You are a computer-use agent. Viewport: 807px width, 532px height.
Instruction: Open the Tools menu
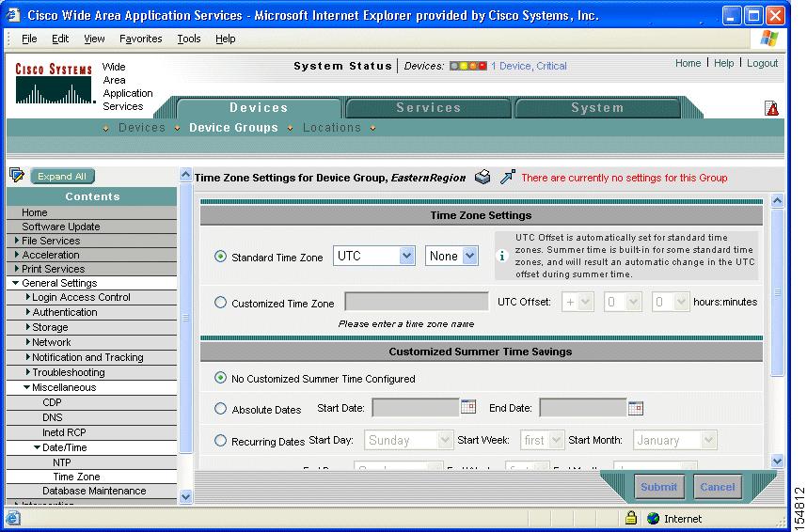click(189, 39)
